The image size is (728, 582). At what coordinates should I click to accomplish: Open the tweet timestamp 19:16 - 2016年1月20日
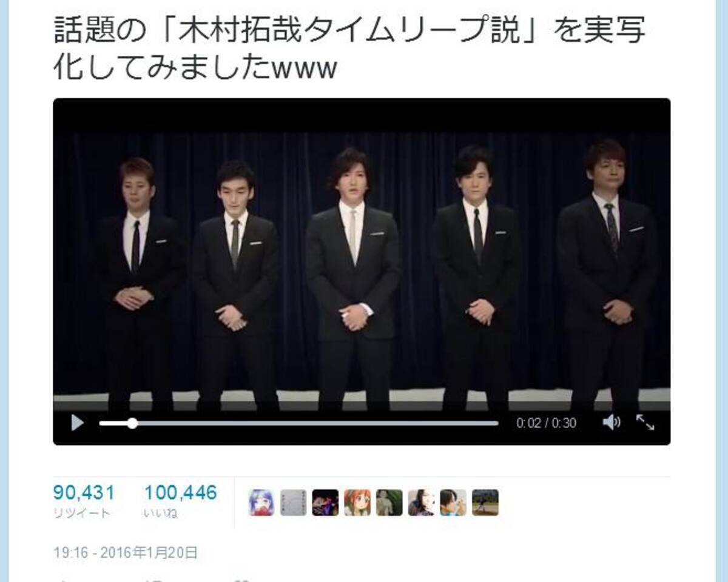point(126,552)
